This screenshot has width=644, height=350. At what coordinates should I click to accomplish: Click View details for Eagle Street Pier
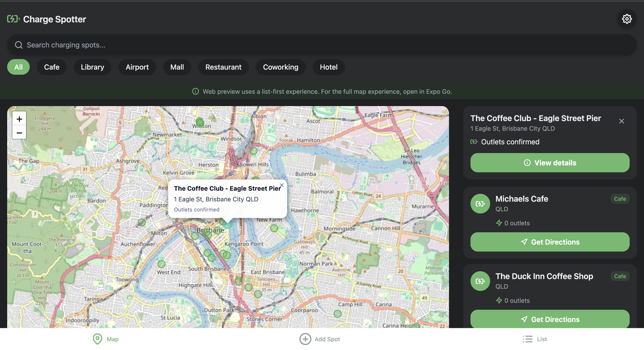[550, 163]
